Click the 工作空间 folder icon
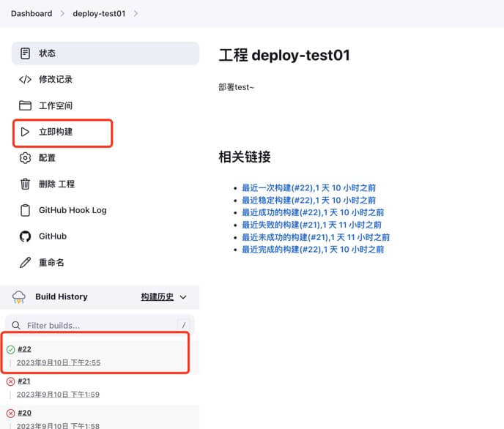Screen dimensions: 504x429 (26, 105)
